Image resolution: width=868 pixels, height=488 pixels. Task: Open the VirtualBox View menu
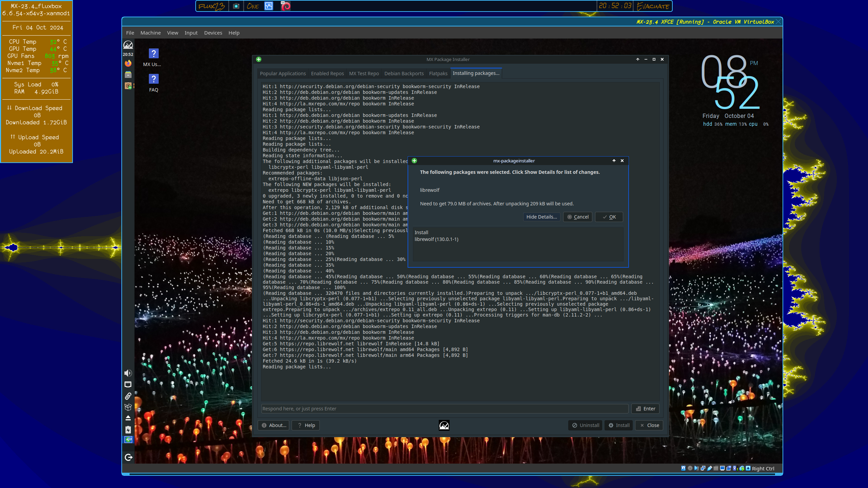click(x=173, y=33)
